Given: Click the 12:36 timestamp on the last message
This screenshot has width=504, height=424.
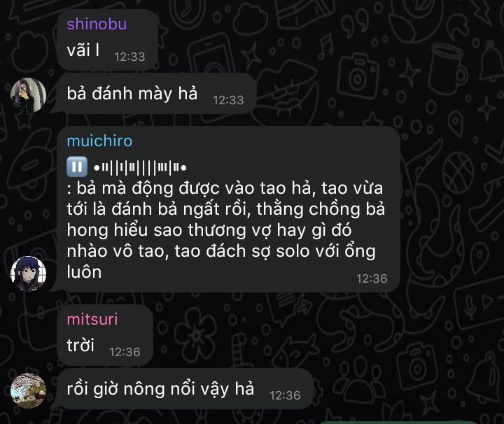Looking at the screenshot, I should (x=285, y=395).
